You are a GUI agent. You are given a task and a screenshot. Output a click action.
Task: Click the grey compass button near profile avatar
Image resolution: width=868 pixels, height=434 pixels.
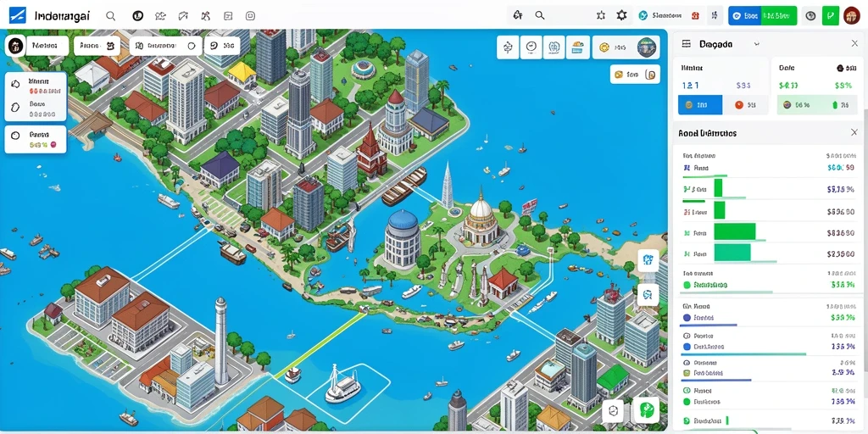coord(810,15)
